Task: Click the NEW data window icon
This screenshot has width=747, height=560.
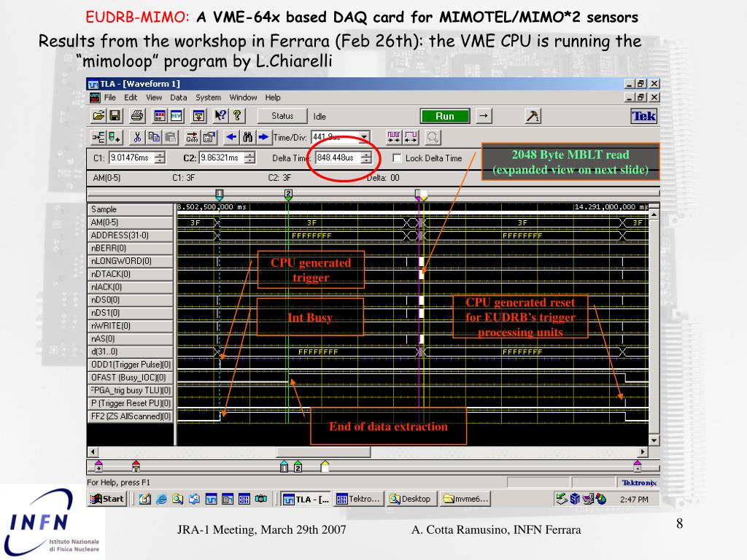Action: pyautogui.click(x=177, y=116)
